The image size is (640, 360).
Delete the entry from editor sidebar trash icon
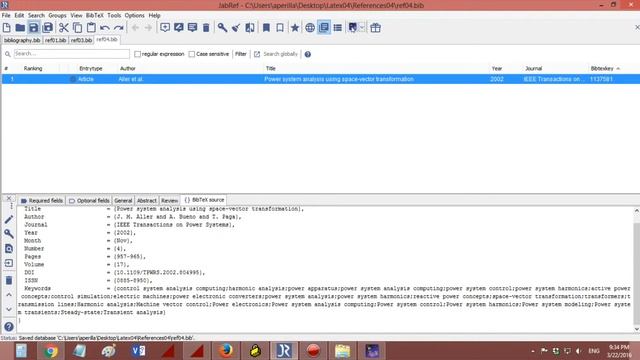pyautogui.click(x=9, y=280)
